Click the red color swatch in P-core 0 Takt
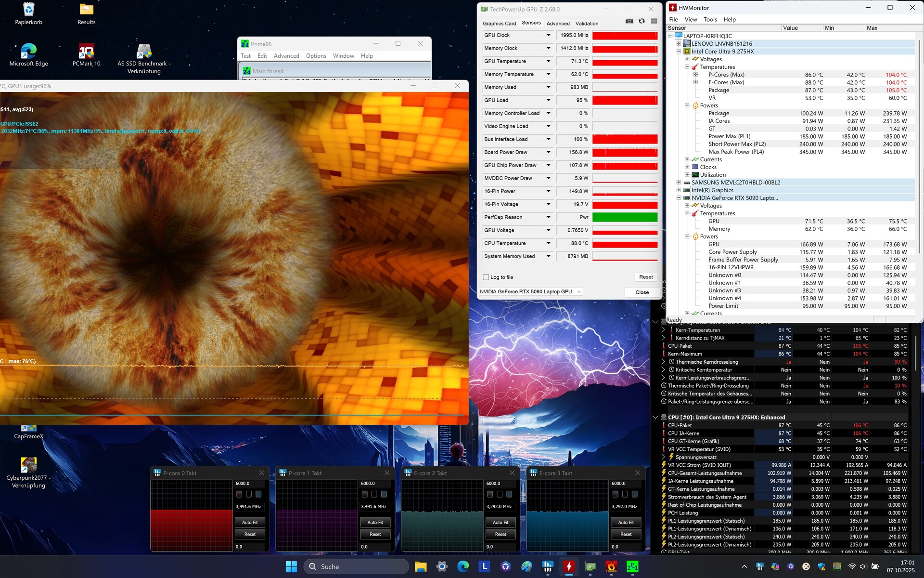Screen dimensions: 924x578 (x=239, y=494)
